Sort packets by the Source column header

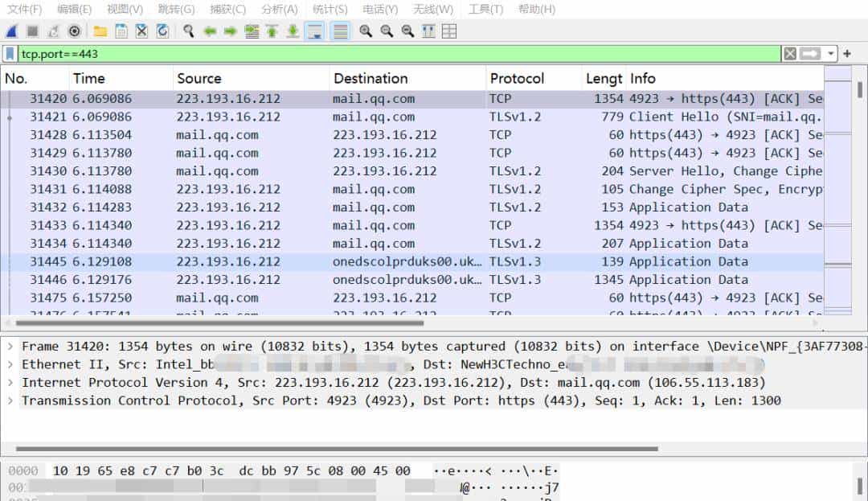252,79
